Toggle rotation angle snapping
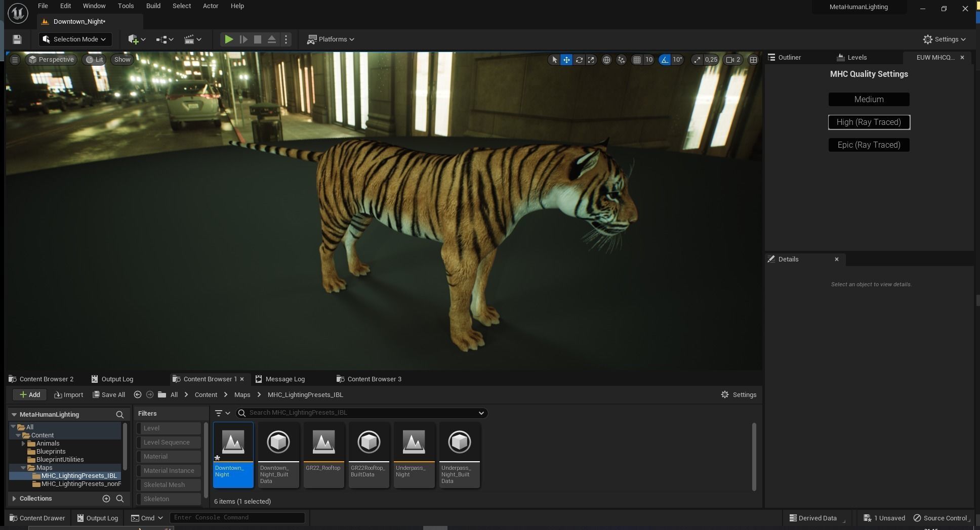The width and height of the screenshot is (980, 530). click(x=664, y=60)
